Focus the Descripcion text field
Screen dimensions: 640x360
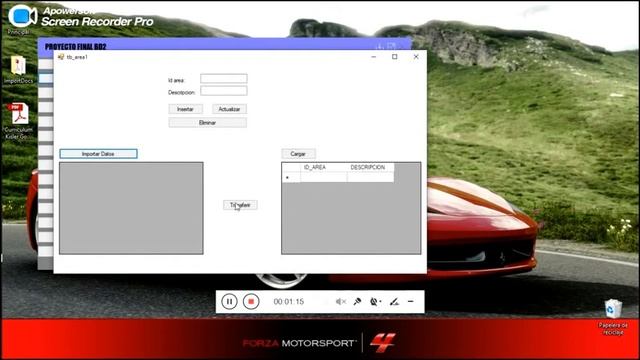pyautogui.click(x=224, y=91)
